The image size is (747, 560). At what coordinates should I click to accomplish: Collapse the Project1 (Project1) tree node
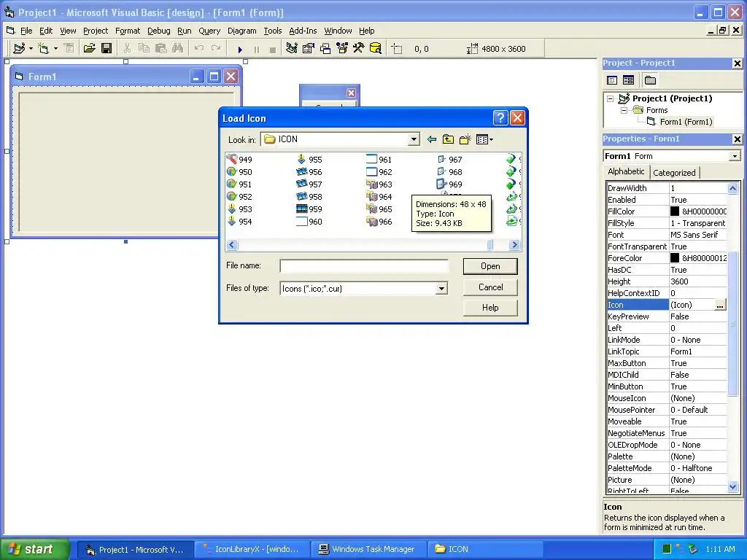(x=611, y=98)
